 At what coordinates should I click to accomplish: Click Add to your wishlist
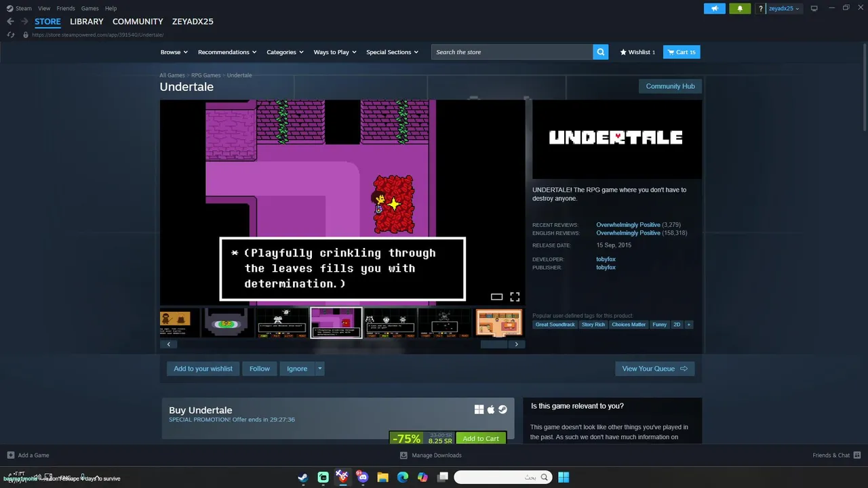coord(203,369)
